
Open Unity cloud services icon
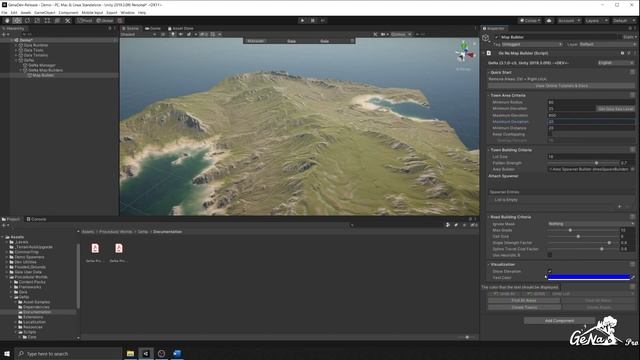click(549, 20)
